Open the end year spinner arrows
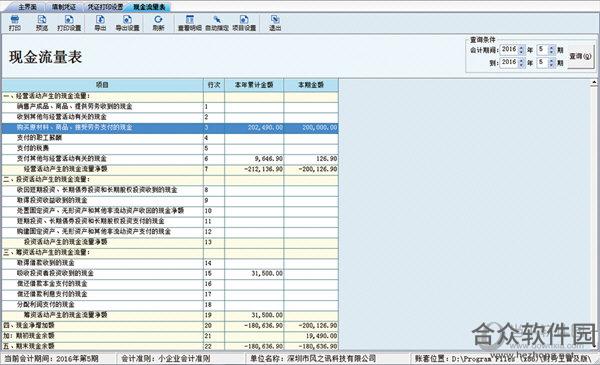This screenshot has width=600, height=365. point(521,63)
